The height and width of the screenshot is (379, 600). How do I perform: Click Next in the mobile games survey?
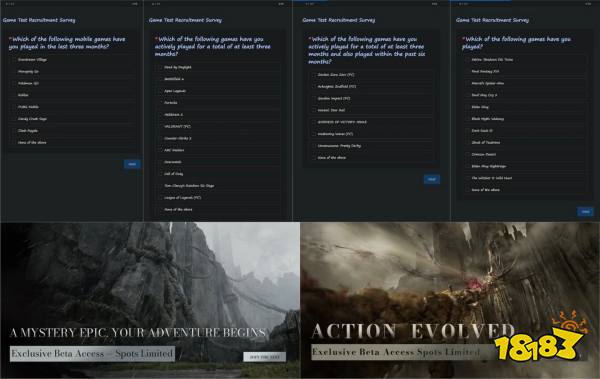coord(132,164)
